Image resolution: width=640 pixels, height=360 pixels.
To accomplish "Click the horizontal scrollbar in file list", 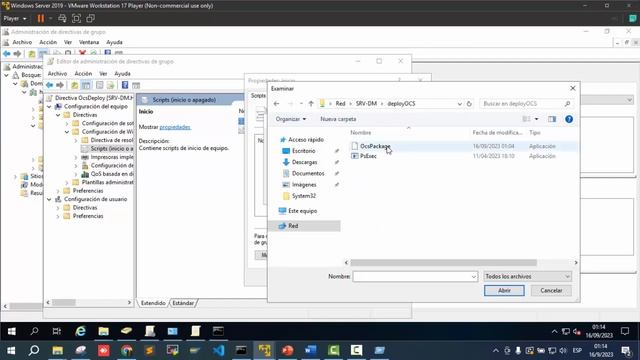I will point(443,262).
